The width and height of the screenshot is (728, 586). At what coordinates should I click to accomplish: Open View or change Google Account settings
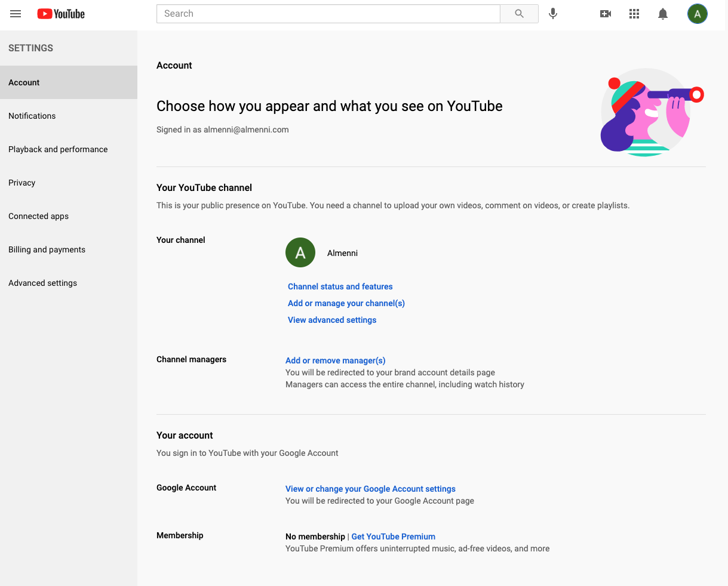tap(370, 489)
